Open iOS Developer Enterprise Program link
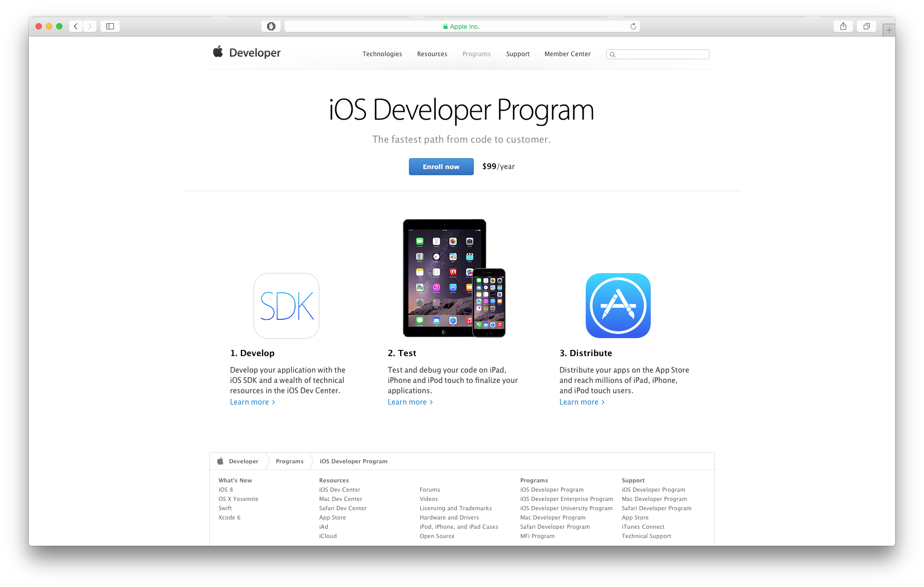The image size is (924, 587). 567,499
